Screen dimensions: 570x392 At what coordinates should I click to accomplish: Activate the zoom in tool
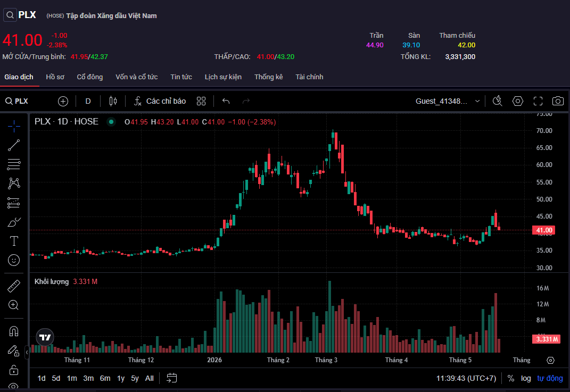point(14,305)
